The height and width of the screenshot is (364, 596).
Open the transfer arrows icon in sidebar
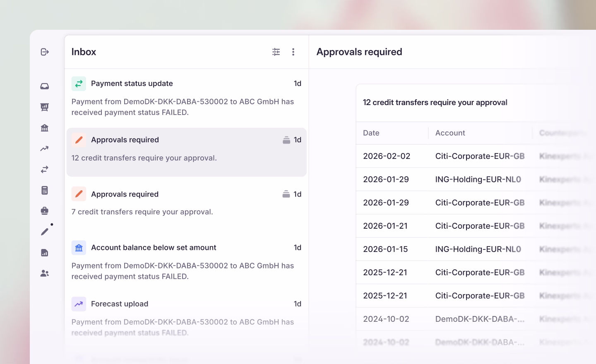click(45, 169)
